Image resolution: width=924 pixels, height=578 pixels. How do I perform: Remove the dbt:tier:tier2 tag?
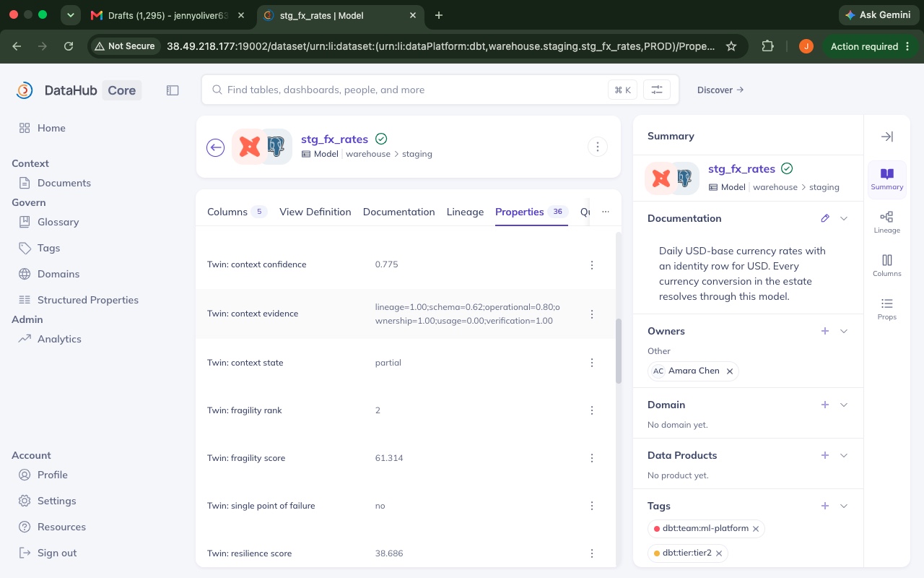click(719, 553)
